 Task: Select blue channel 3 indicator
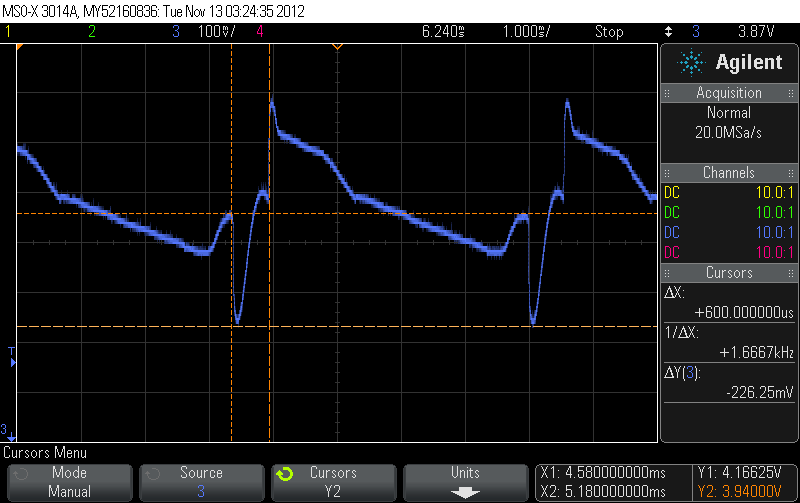click(176, 32)
